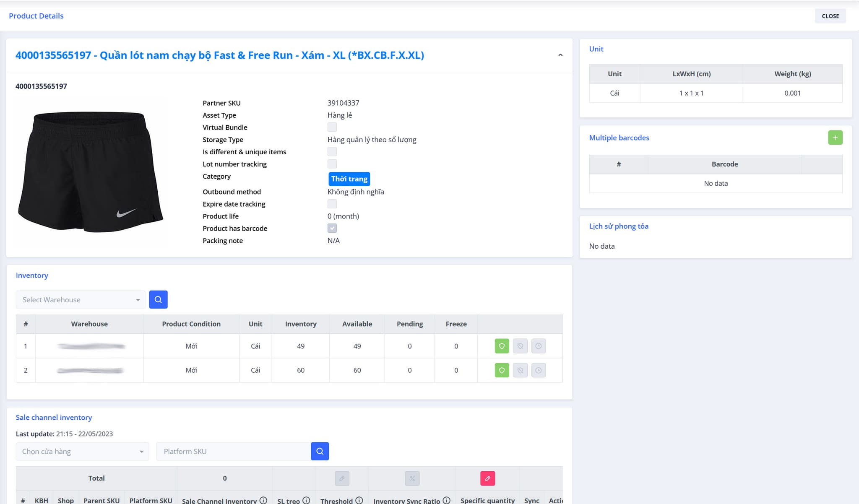Enable the Virtual Bundle checkbox
The width and height of the screenshot is (859, 504).
click(x=332, y=127)
